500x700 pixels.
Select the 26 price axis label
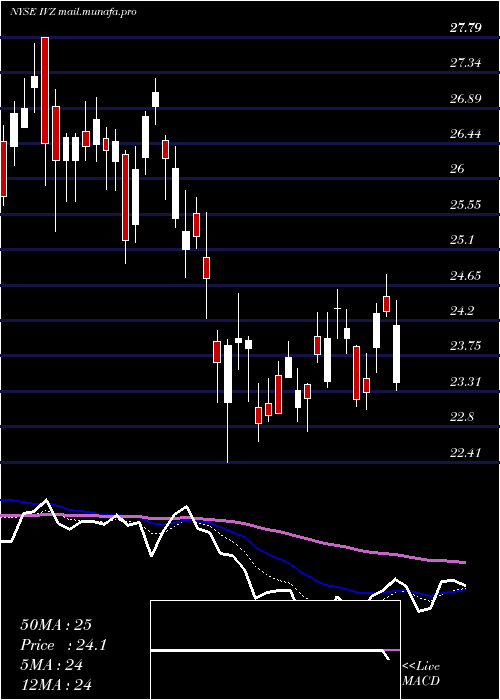pos(458,170)
